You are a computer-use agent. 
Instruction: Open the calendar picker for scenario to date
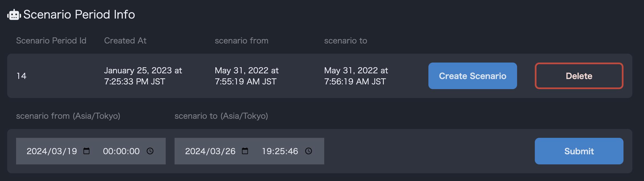pyautogui.click(x=245, y=151)
